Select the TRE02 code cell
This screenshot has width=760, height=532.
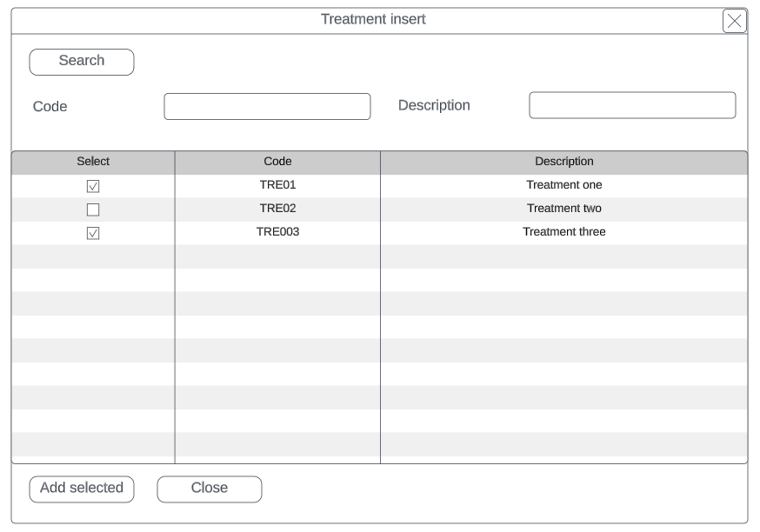pos(277,209)
